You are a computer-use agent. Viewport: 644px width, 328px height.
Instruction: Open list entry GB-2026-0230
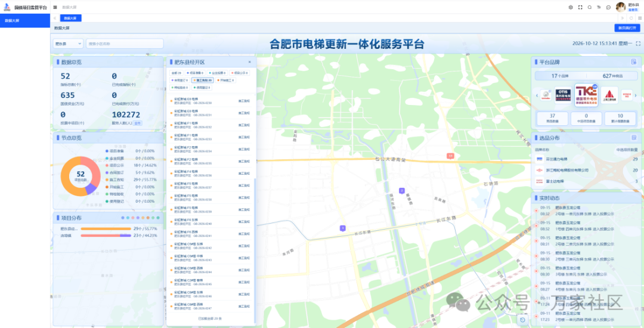click(x=210, y=101)
